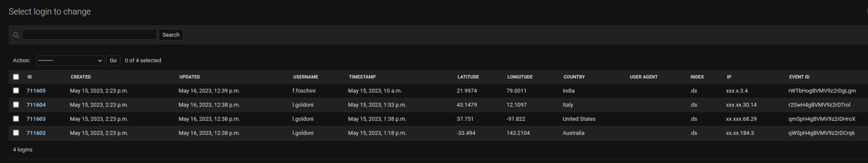This screenshot has width=868, height=163.
Task: Open login entry 711602
Action: tap(36, 133)
